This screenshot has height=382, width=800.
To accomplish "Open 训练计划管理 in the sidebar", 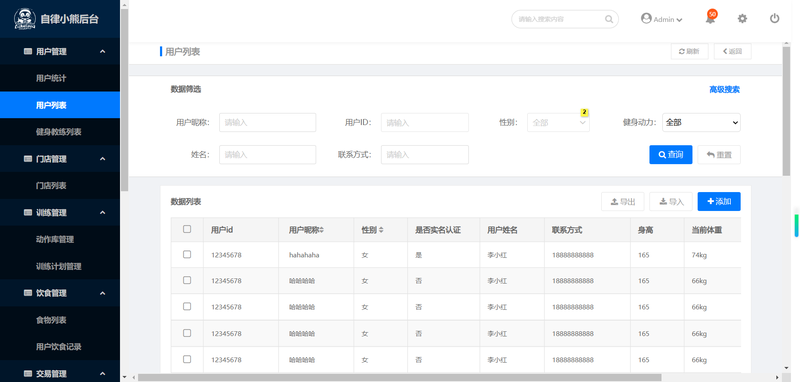I will pyautogui.click(x=60, y=266).
